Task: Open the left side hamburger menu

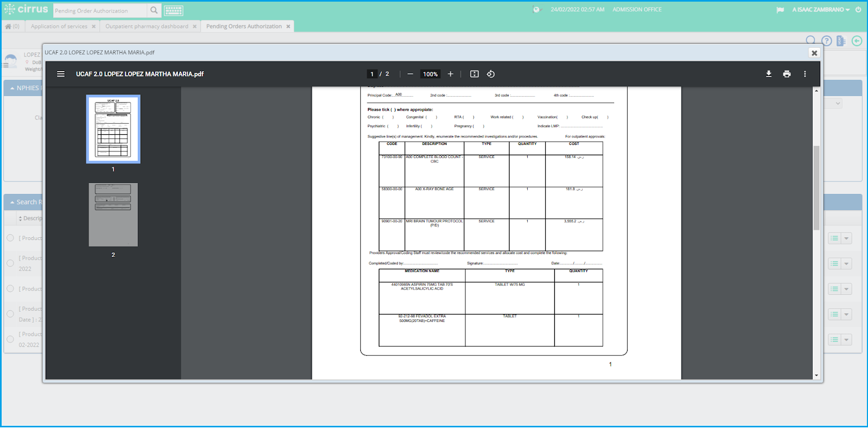Action: point(5,64)
